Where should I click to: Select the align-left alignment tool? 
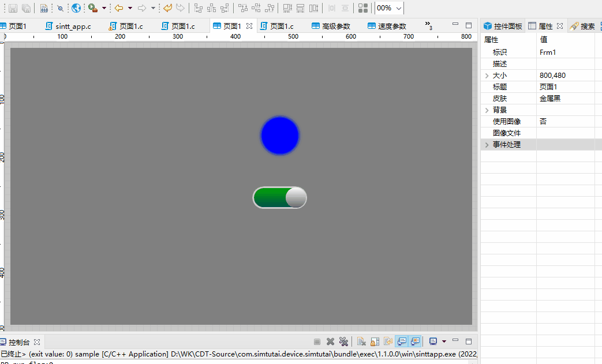tap(197, 7)
